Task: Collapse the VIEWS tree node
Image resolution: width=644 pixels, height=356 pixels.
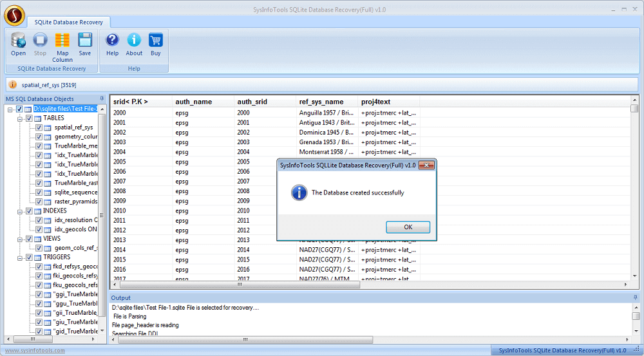Action: click(20, 239)
